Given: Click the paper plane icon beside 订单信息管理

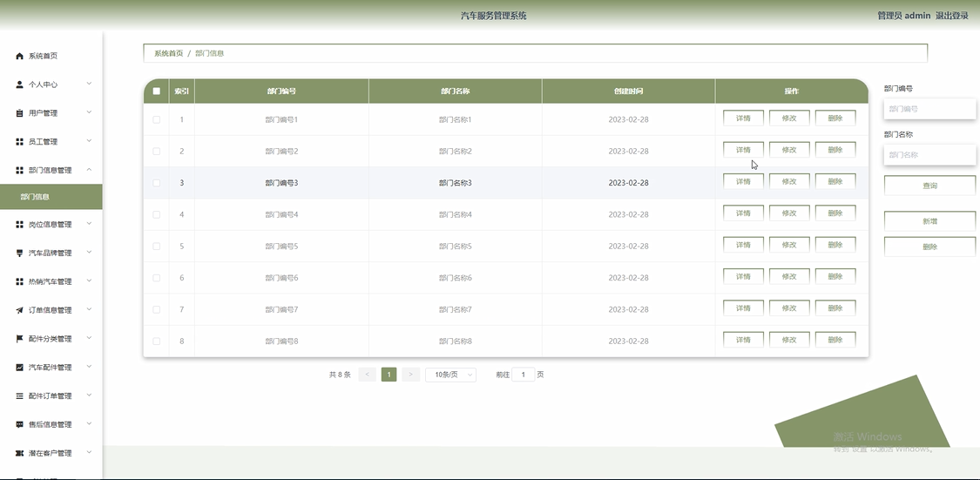Looking at the screenshot, I should tap(19, 310).
